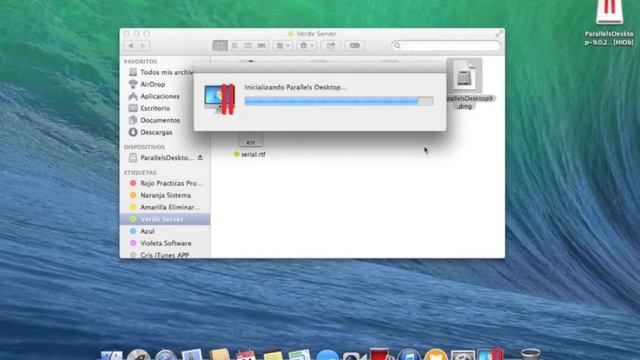Open Aplicaciones in the sidebar
The height and width of the screenshot is (360, 640).
click(154, 96)
